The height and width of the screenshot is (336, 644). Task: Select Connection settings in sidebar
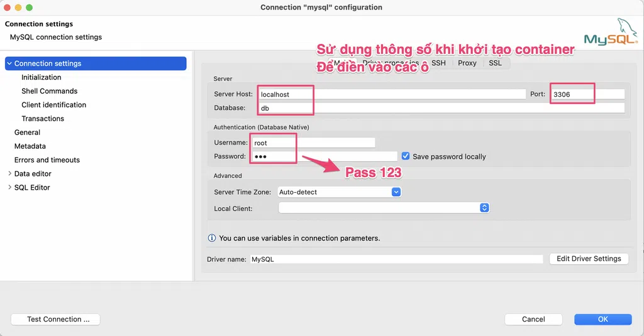tap(96, 63)
